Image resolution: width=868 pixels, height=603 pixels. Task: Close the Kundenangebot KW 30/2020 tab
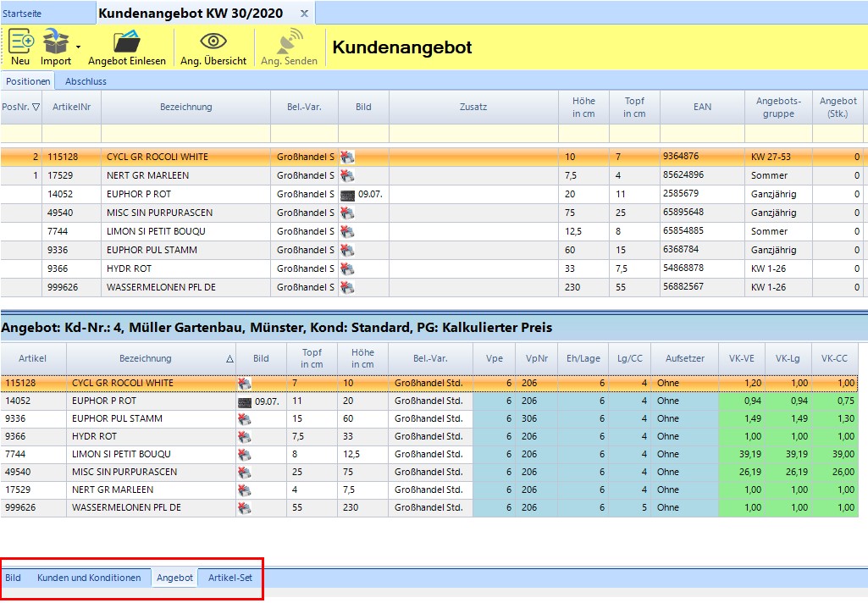(x=304, y=14)
